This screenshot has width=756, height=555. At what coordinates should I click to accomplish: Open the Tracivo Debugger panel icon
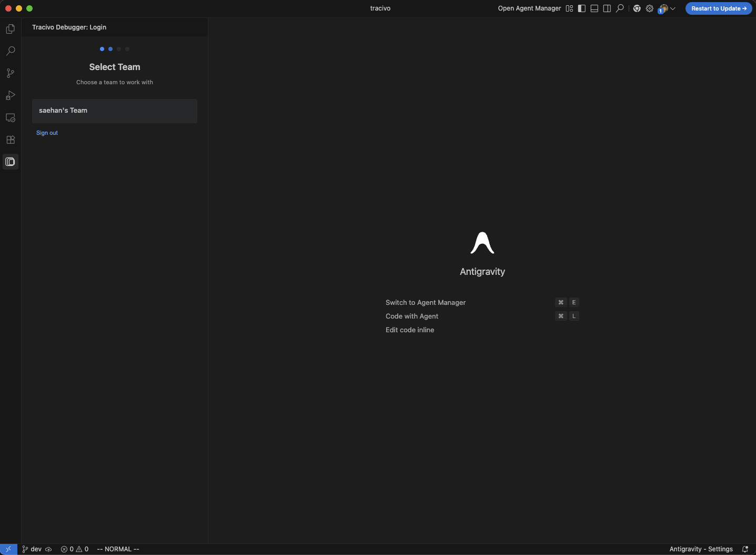click(10, 162)
